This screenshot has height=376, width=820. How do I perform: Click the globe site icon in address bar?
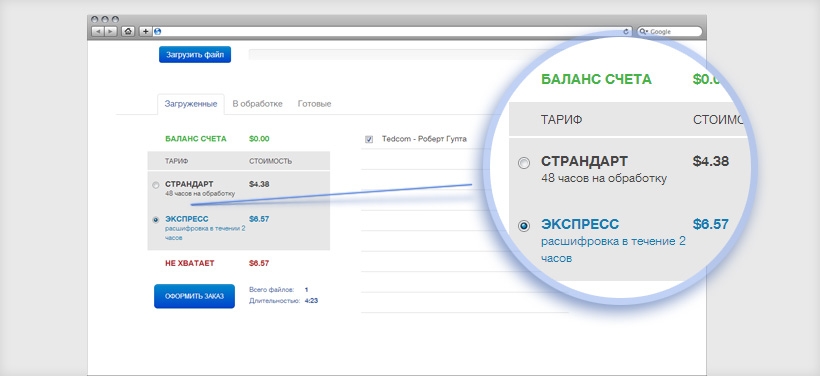[157, 32]
